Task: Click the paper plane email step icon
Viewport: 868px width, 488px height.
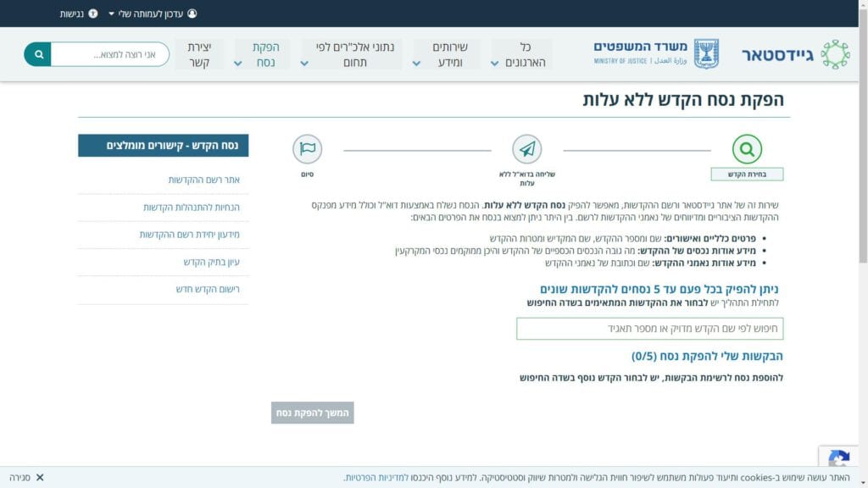Action: click(x=527, y=149)
